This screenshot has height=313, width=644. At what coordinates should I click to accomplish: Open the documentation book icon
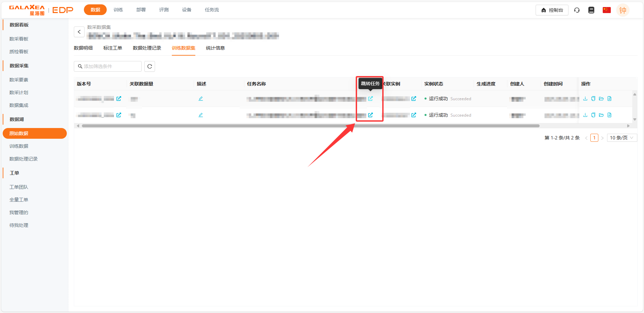[591, 10]
